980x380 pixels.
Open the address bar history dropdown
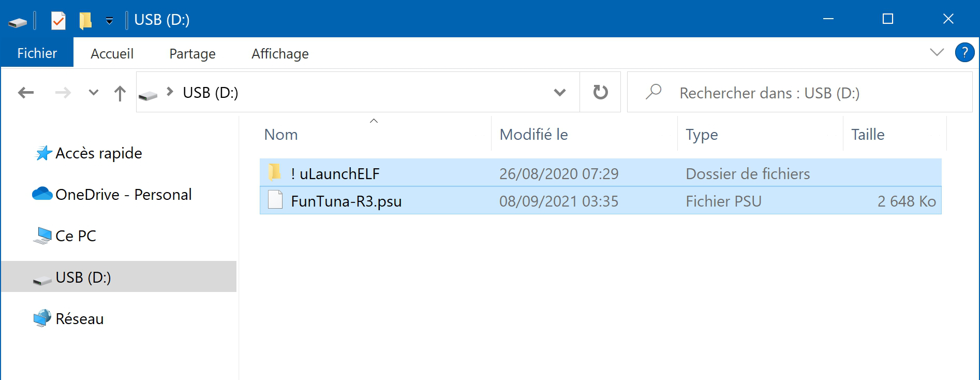tap(559, 93)
